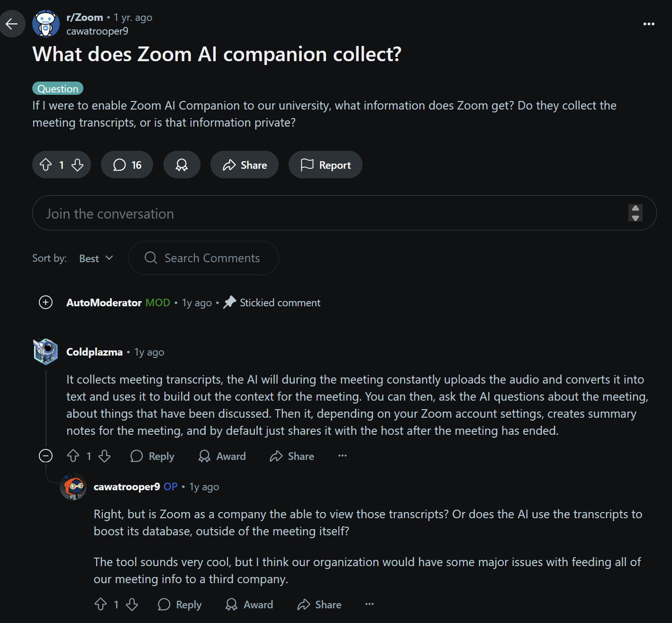Go back using the back arrow
672x623 pixels.
tap(12, 24)
